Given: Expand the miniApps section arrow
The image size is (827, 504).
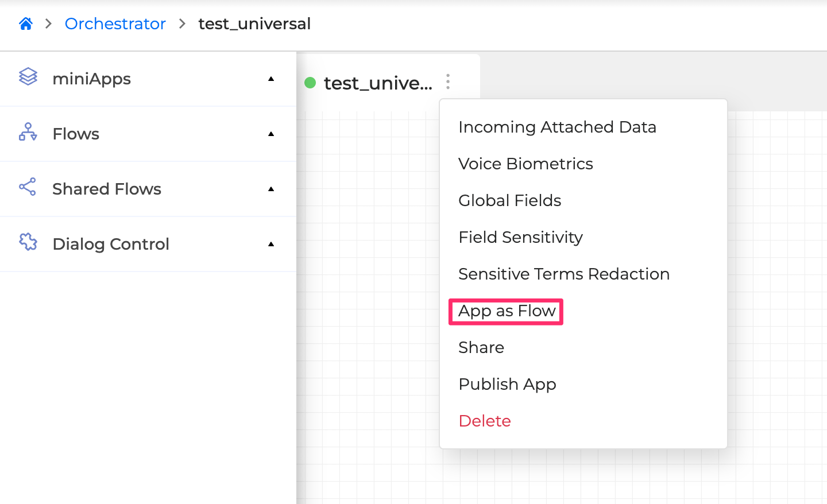Looking at the screenshot, I should click(271, 79).
